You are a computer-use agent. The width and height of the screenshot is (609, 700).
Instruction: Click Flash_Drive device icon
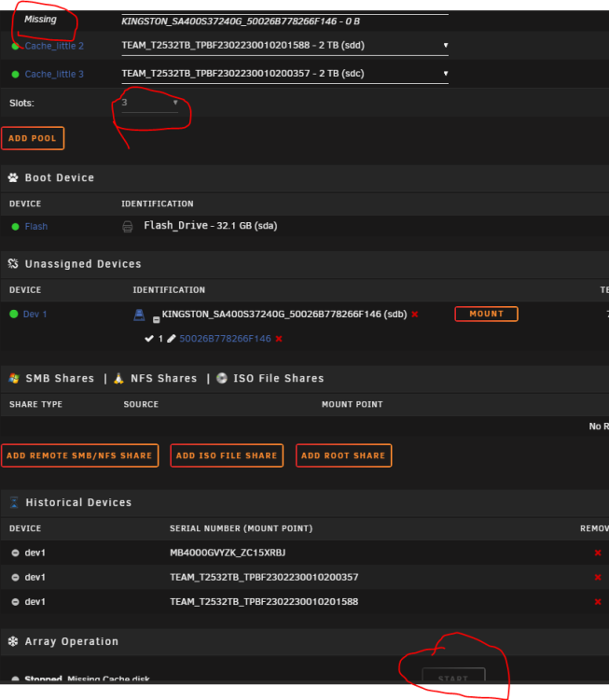[x=128, y=227]
